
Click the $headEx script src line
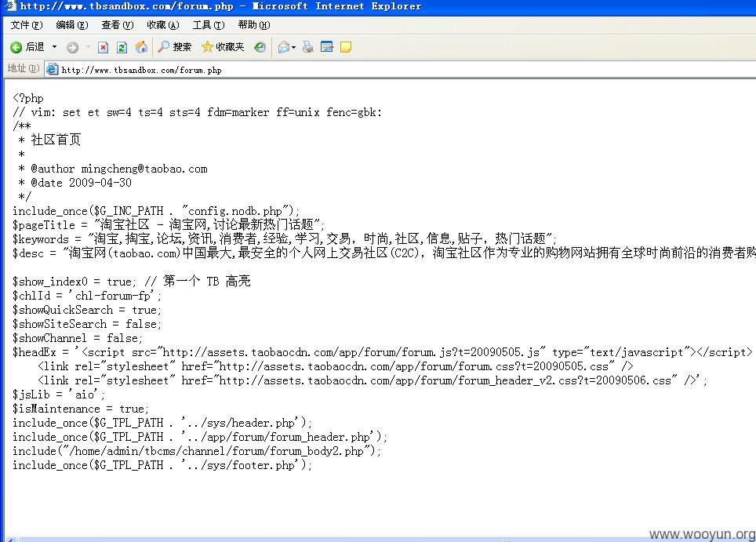[383, 352]
